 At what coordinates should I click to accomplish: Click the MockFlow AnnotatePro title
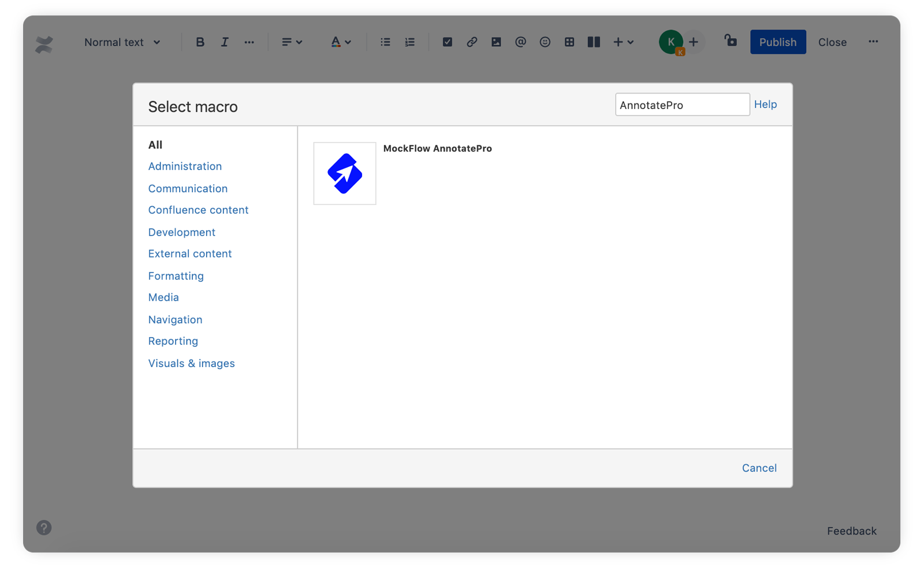coord(438,148)
